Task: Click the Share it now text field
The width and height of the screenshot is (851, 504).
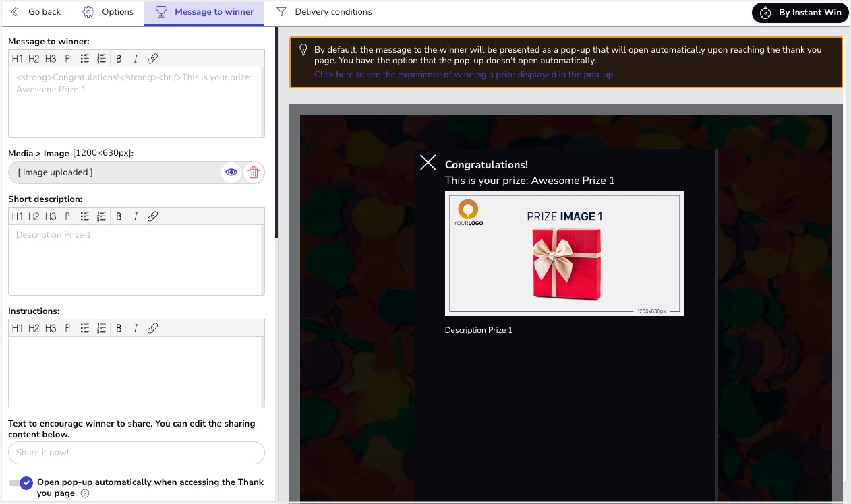Action: 136,453
